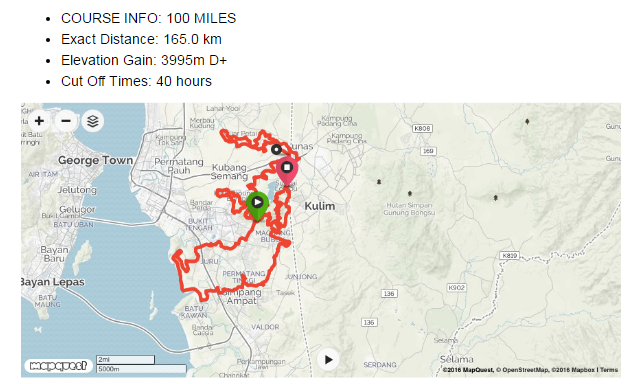The width and height of the screenshot is (633, 384).
Task: Click the K819 road shield
Action: click(x=509, y=256)
